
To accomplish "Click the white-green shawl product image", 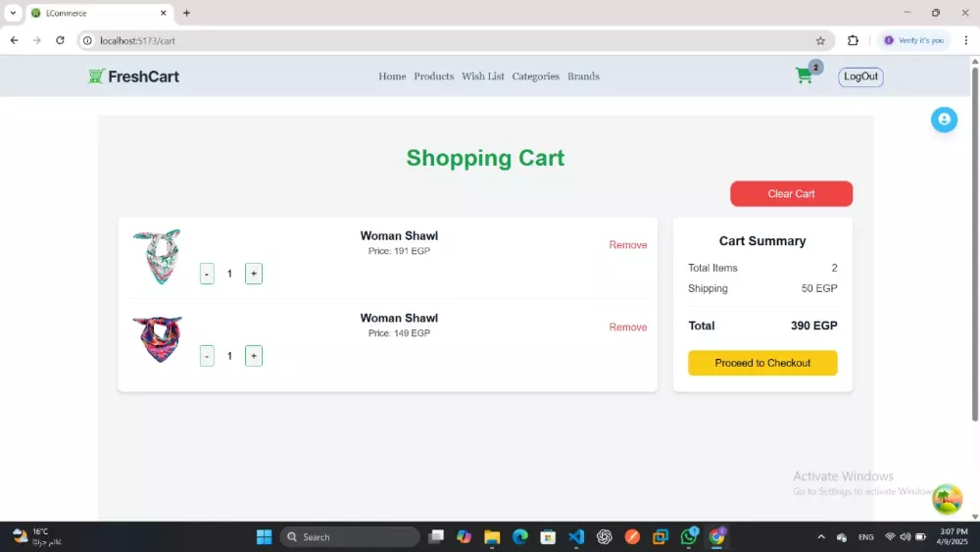I will pos(157,256).
